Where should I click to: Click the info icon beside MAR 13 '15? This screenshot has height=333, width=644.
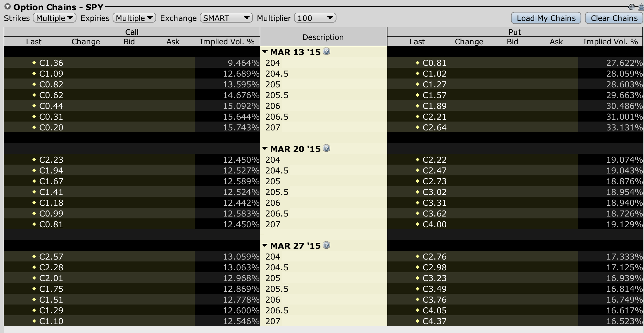[326, 51]
